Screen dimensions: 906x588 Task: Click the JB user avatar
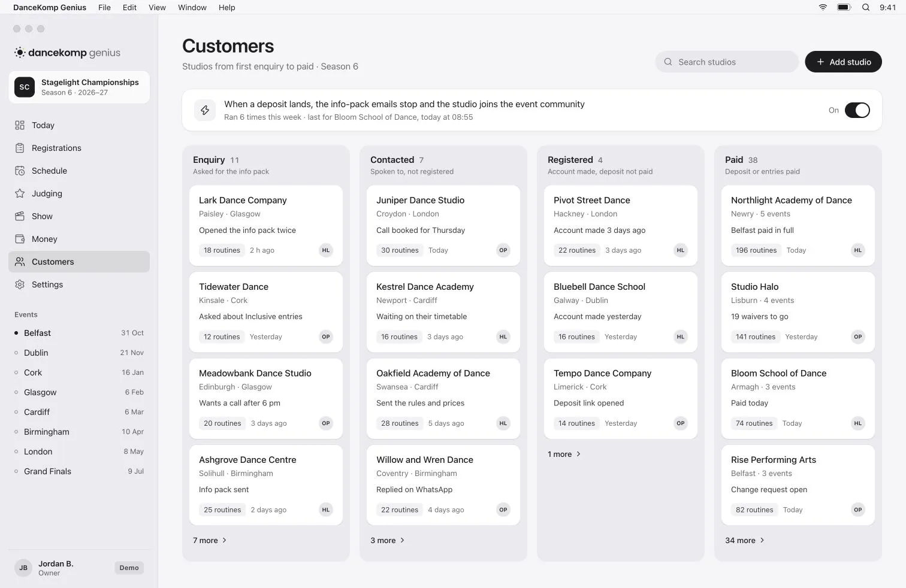[23, 568]
